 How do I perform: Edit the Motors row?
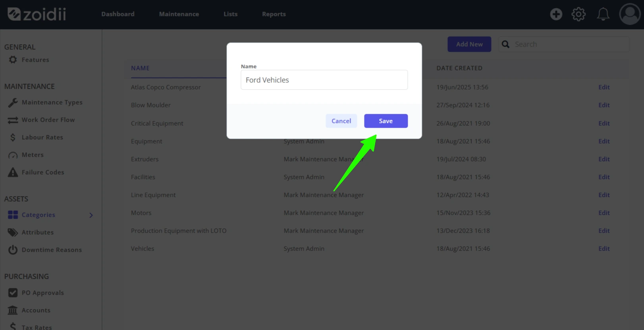604,213
